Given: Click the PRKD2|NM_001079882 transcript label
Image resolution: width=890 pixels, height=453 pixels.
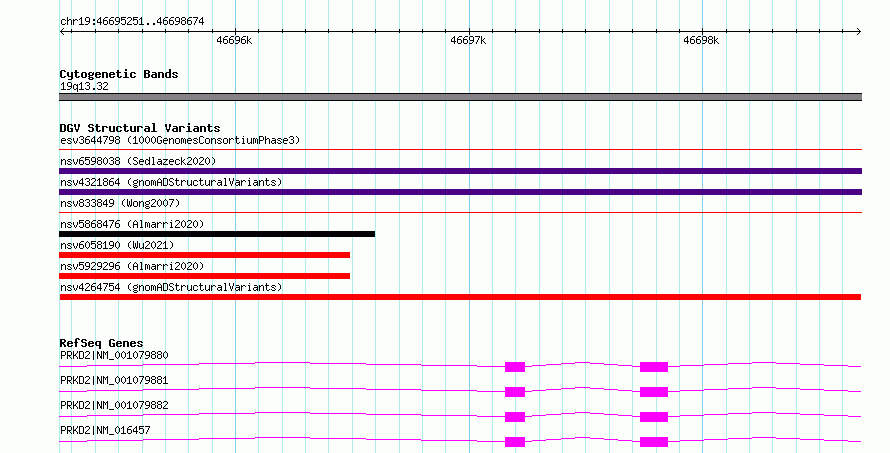Looking at the screenshot, I should 114,405.
